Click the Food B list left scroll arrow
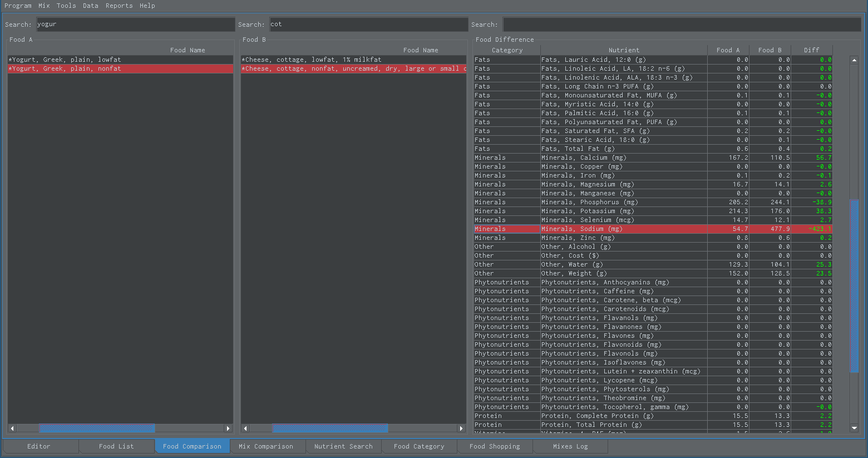The image size is (868, 458). pos(245,429)
